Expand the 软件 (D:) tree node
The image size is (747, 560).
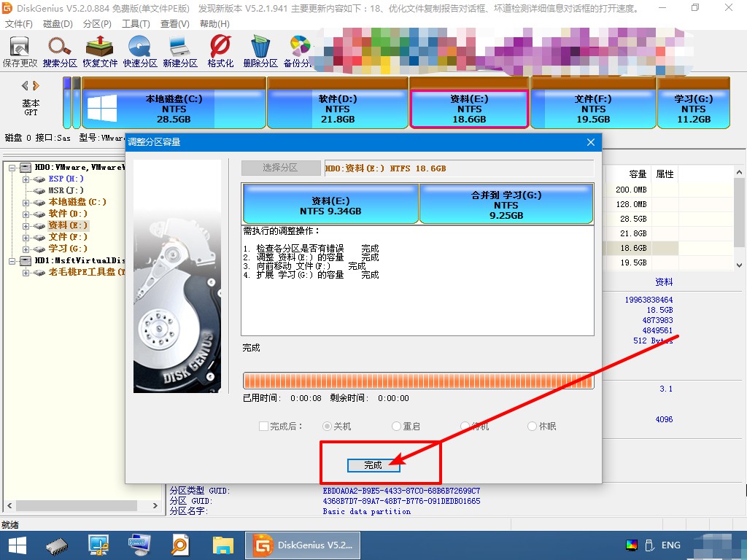(x=26, y=214)
